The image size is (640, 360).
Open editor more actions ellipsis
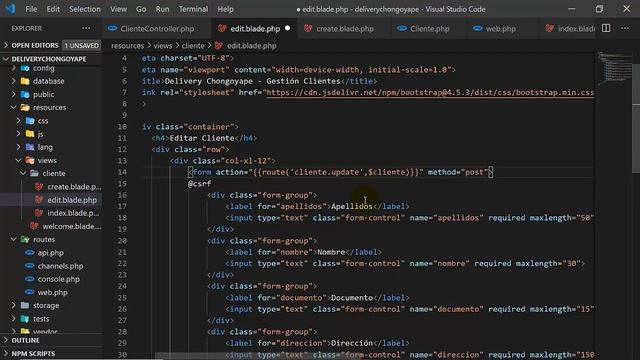pos(625,28)
